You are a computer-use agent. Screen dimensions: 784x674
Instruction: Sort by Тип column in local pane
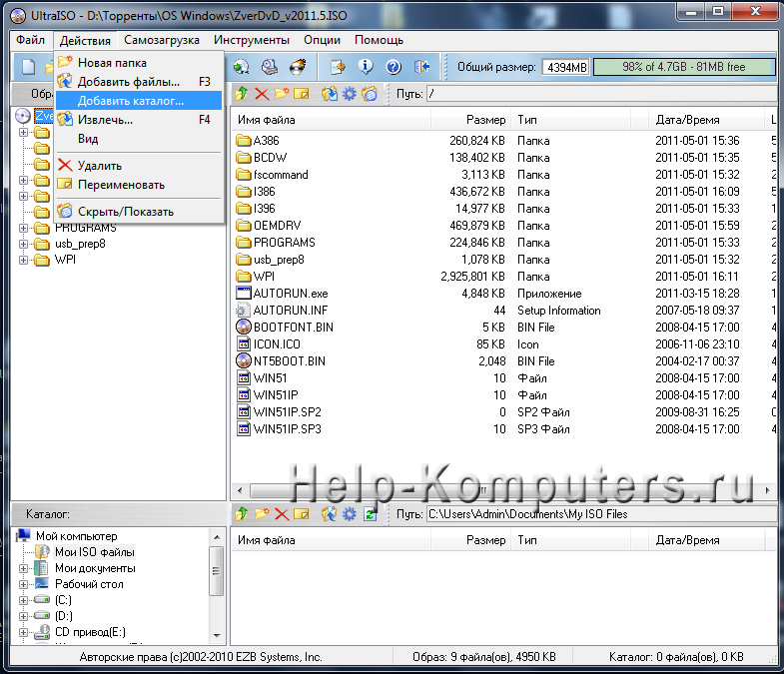(x=571, y=540)
